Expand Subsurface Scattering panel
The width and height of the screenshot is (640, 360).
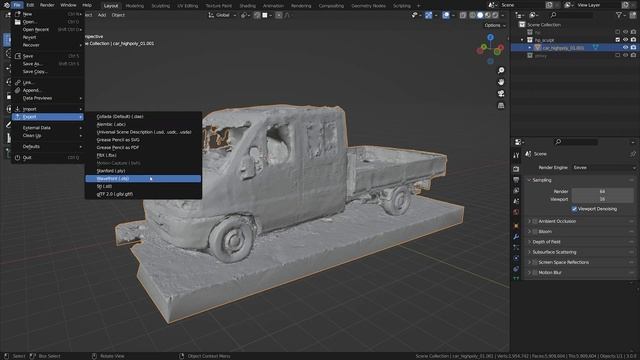coord(529,252)
